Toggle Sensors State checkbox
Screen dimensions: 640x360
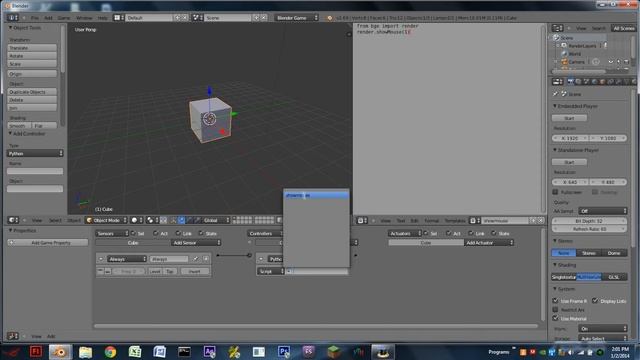coord(201,233)
